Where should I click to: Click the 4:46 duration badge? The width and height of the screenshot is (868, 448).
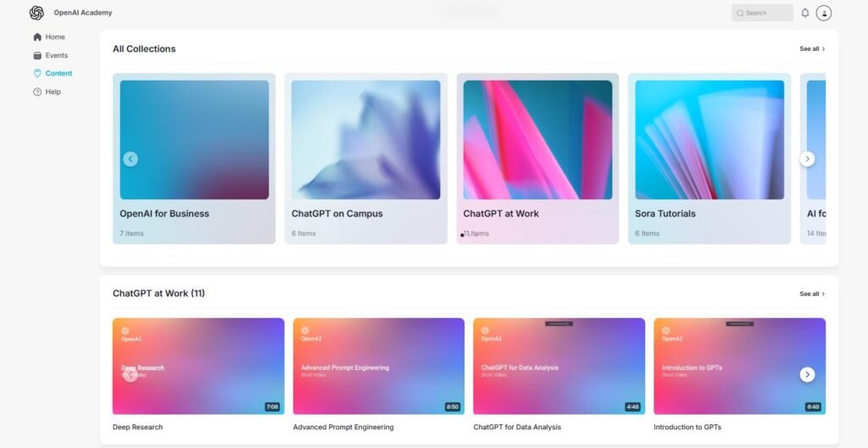632,407
